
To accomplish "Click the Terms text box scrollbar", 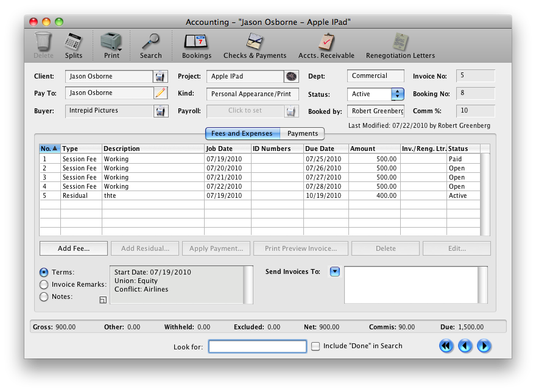I will (248, 285).
